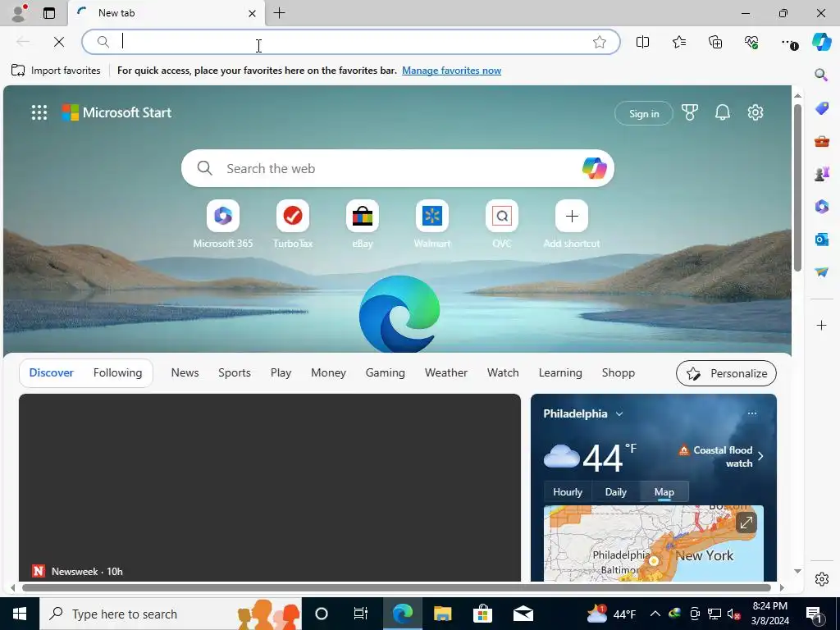
Task: Open the News category
Action: pos(185,373)
